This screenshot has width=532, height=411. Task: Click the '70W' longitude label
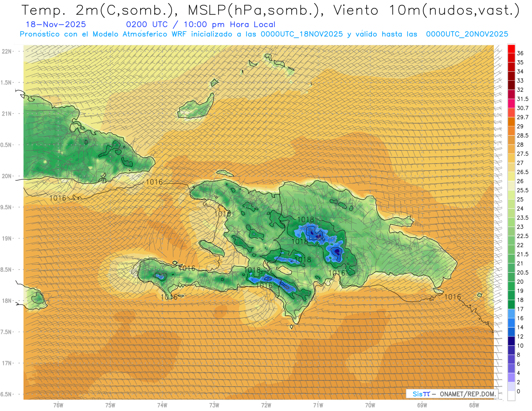[x=370, y=405]
